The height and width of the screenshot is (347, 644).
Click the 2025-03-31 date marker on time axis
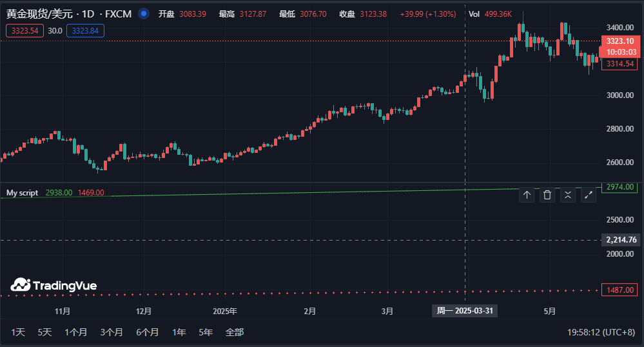point(465,311)
